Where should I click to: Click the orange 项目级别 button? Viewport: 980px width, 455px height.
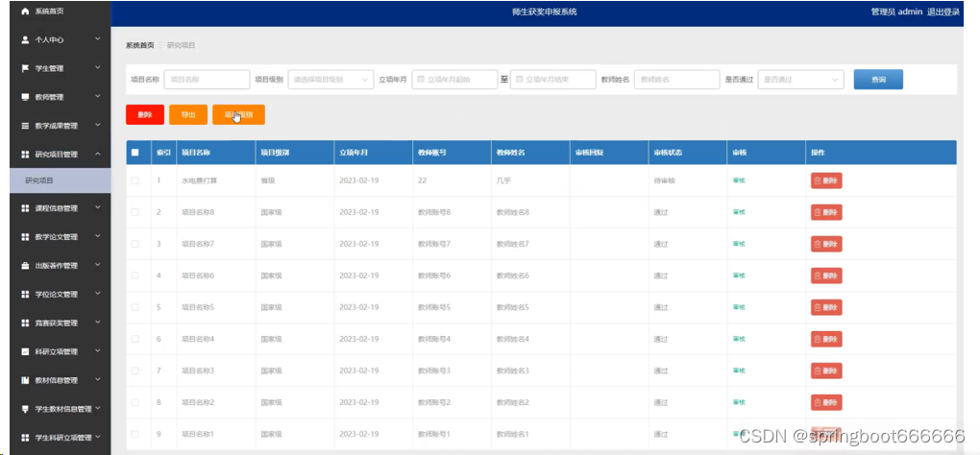238,115
